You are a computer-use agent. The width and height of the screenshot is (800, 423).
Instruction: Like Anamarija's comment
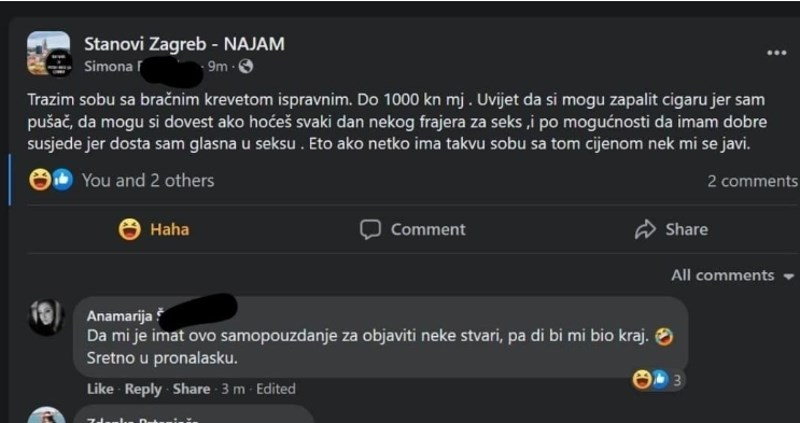coord(100,389)
